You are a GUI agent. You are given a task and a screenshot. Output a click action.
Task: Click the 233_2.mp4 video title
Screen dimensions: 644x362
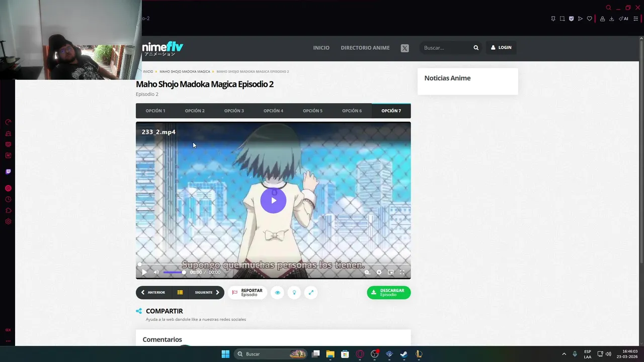(158, 132)
